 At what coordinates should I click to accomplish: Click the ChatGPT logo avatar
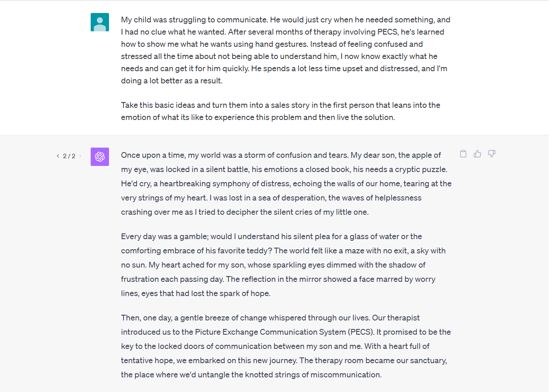click(x=100, y=157)
